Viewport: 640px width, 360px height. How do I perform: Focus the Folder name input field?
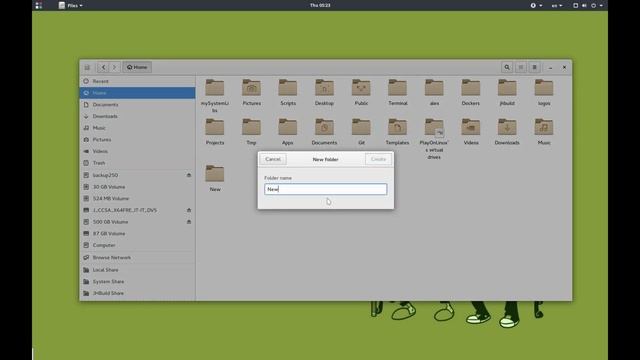pyautogui.click(x=325, y=189)
